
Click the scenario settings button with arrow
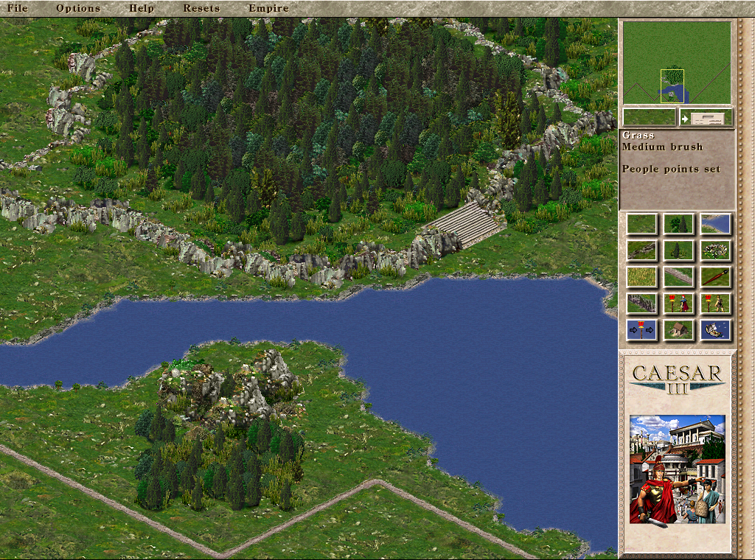(x=706, y=117)
